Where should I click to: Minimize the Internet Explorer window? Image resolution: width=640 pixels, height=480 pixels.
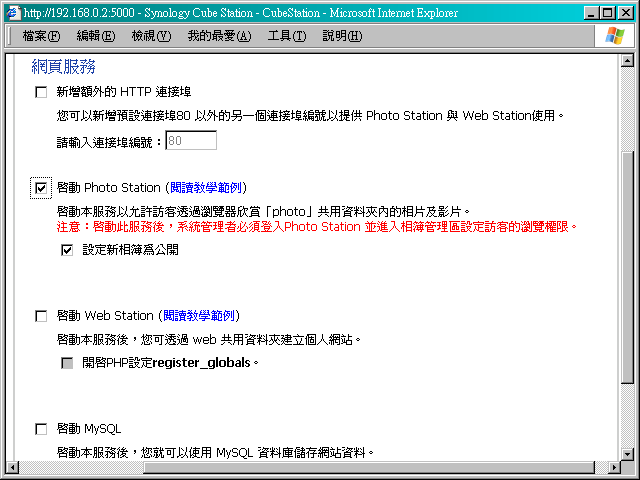coord(591,13)
